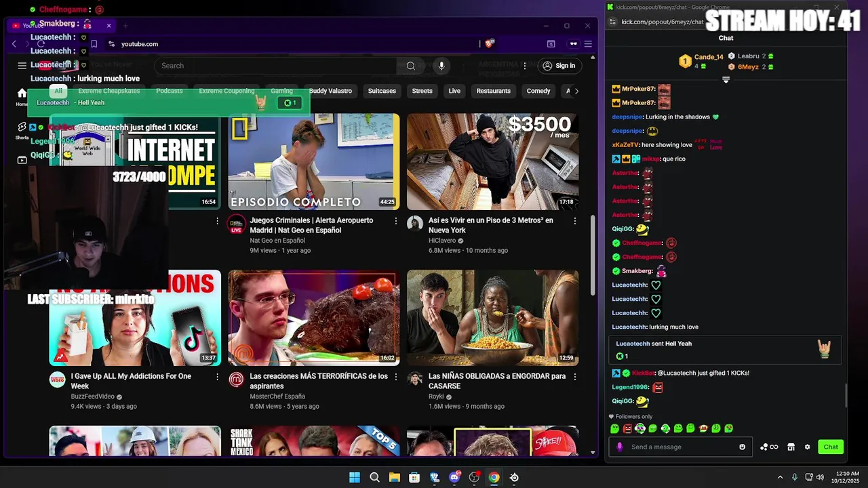Image resolution: width=868 pixels, height=488 pixels.
Task: Open the MasterChef 16:02 video thumbnail
Action: [x=314, y=318]
